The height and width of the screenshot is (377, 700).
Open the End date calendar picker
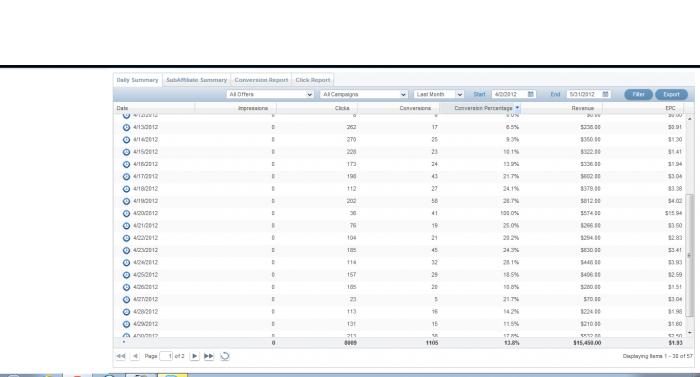tap(605, 94)
